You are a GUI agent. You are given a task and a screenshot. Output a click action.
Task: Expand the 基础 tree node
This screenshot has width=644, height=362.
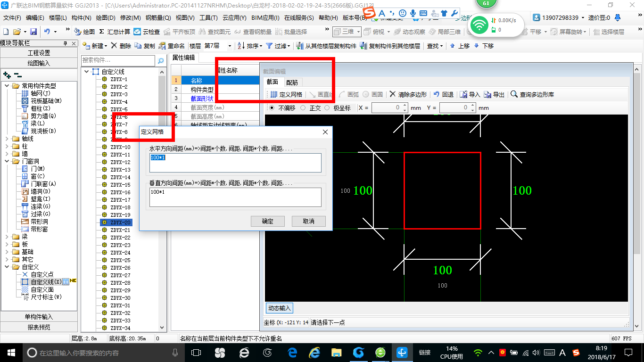7,252
